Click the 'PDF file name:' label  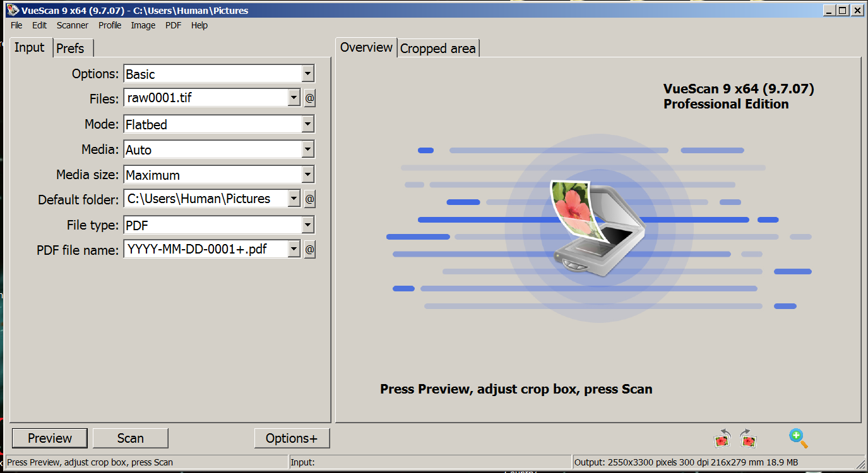pos(78,250)
